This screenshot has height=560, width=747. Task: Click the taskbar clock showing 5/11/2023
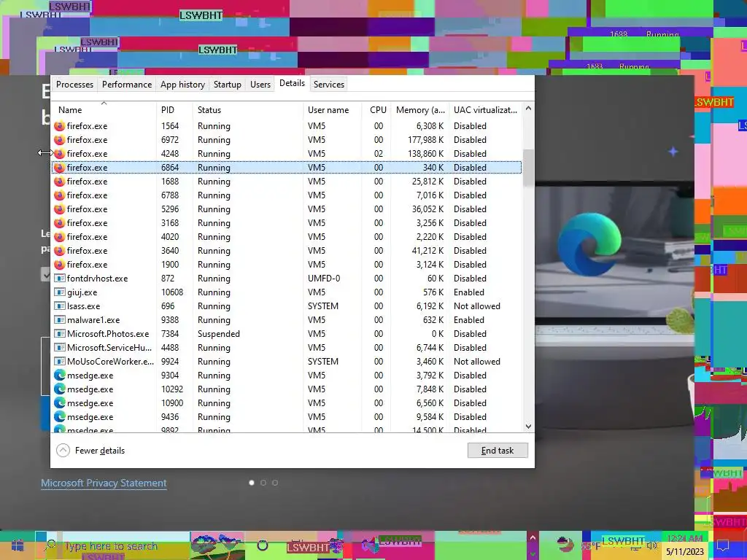pyautogui.click(x=684, y=545)
